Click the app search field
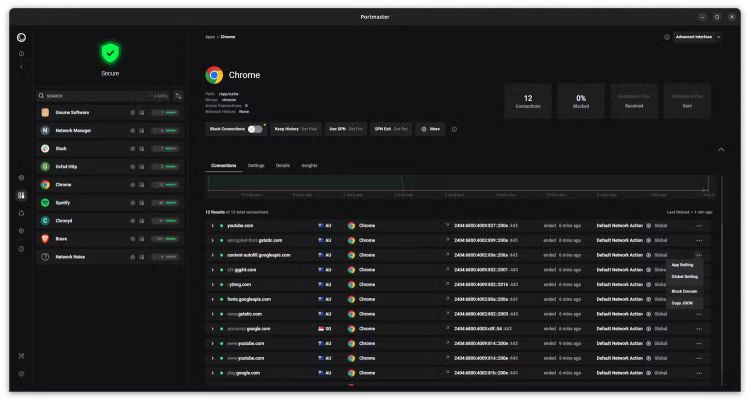 [95, 96]
